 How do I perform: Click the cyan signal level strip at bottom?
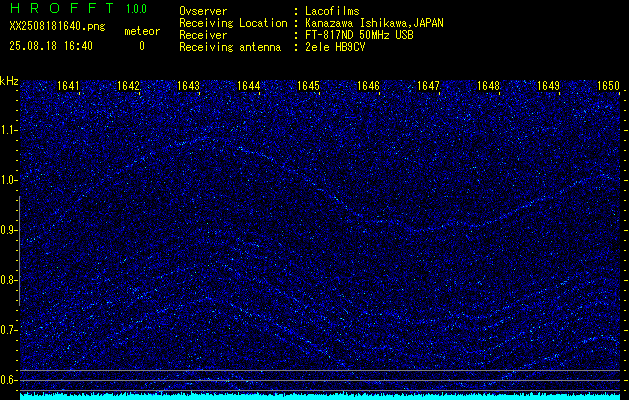[x=320, y=397]
